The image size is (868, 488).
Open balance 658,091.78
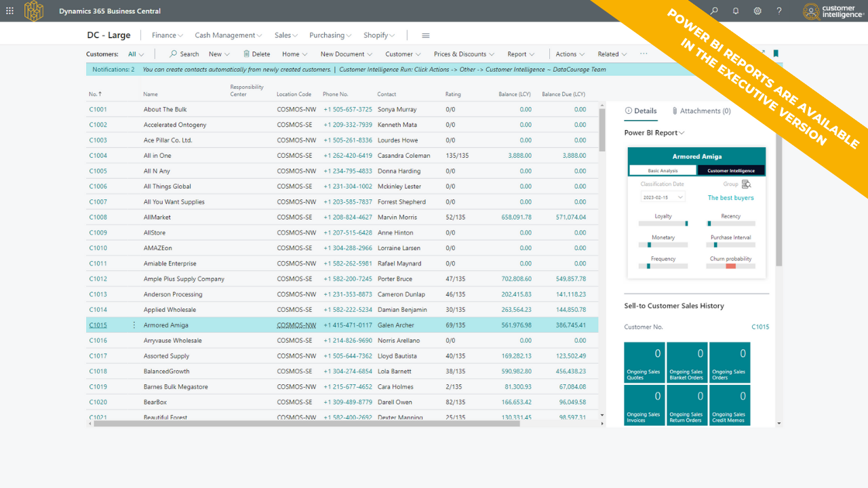tap(516, 218)
